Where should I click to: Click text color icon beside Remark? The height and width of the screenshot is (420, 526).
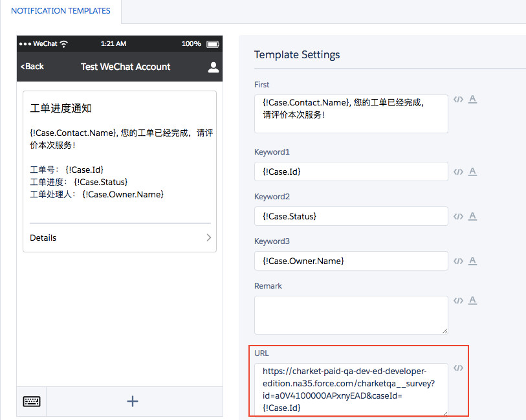tap(472, 300)
